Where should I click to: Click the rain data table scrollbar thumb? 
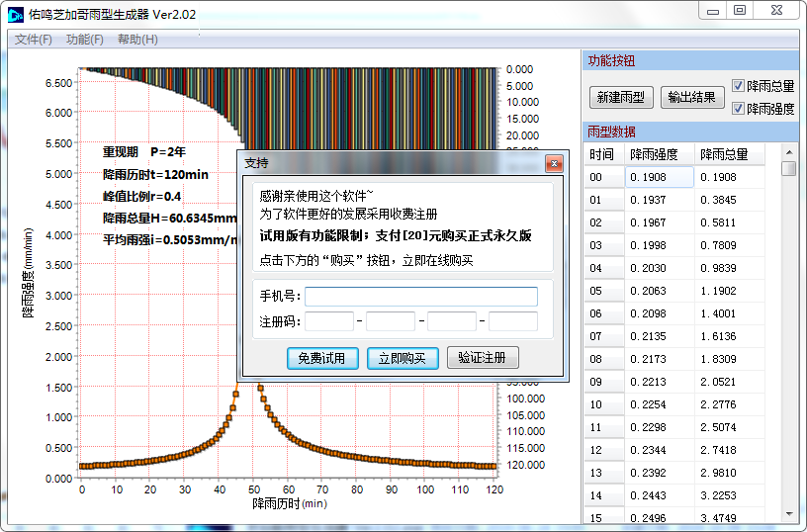(788, 169)
